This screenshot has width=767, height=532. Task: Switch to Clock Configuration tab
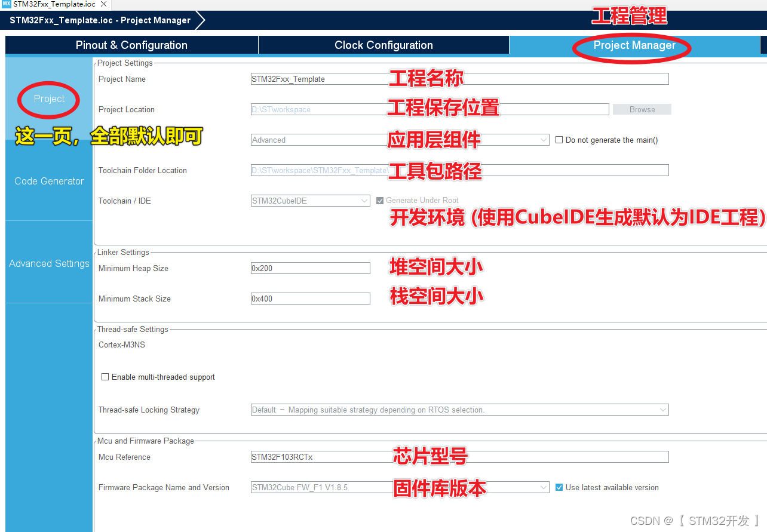point(383,45)
